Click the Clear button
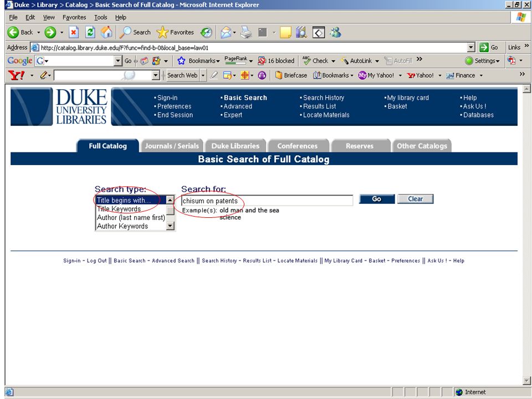Image resolution: width=532 pixels, height=399 pixels. (x=415, y=199)
